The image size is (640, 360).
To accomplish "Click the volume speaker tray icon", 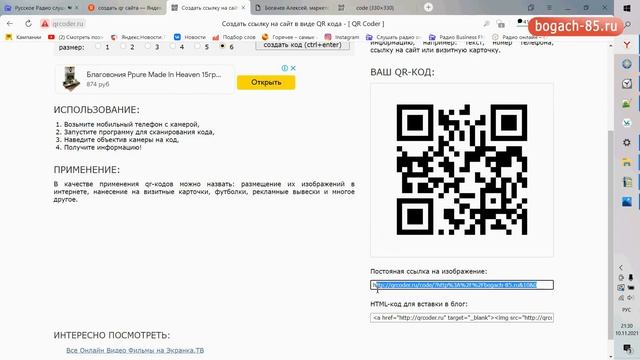I will [631, 298].
